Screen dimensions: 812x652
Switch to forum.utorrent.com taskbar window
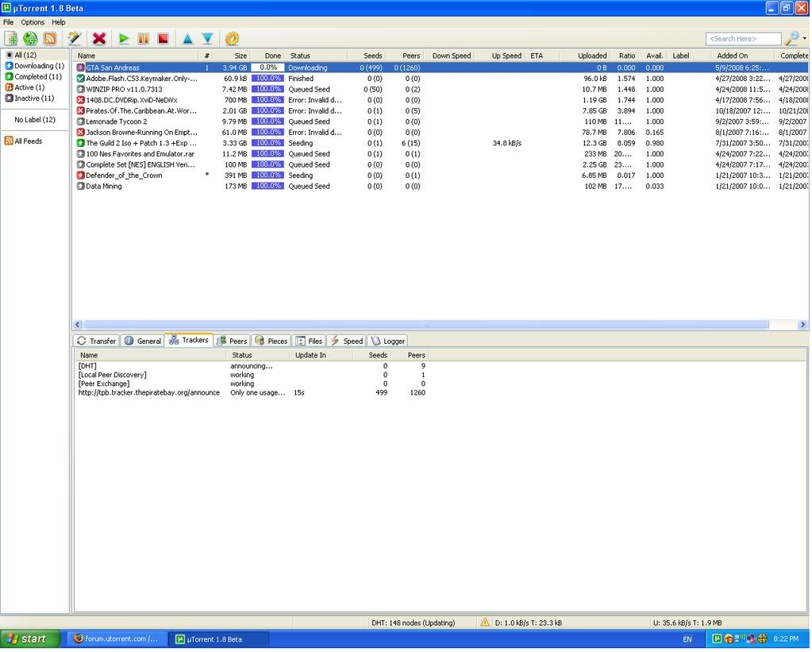[x=116, y=639]
